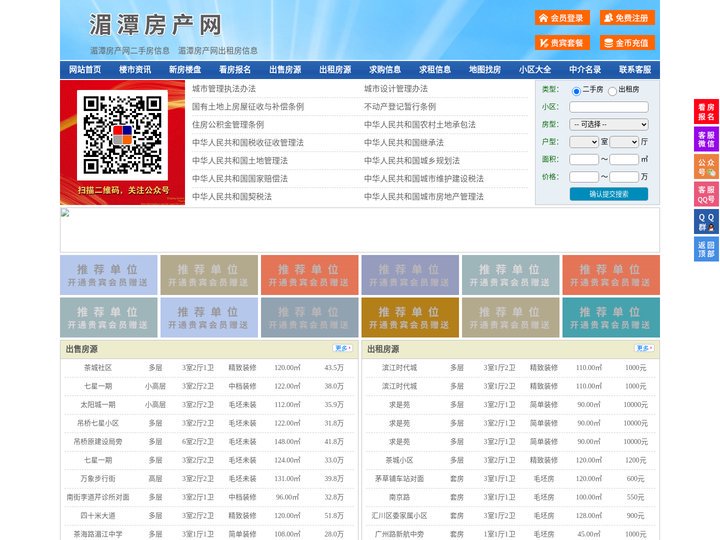Screen dimensions: 720x540
Task: Open the 中介名录 navigation item
Action: pos(585,70)
